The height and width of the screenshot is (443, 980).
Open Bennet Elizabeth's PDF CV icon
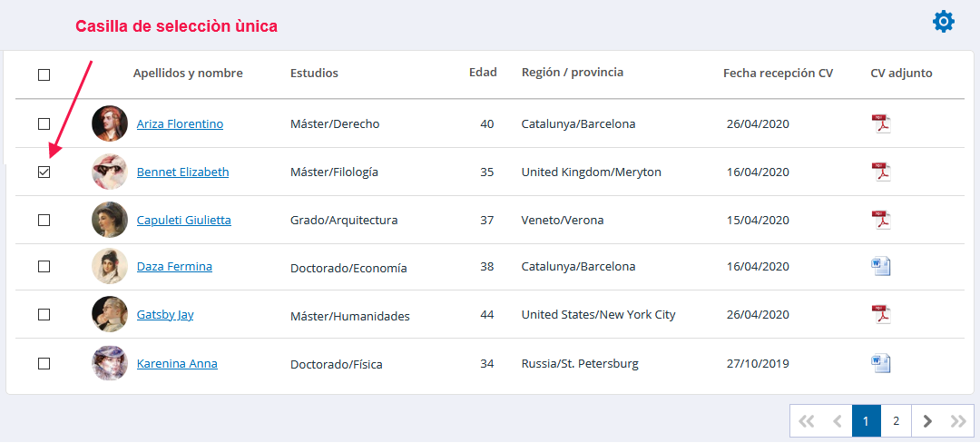click(881, 172)
